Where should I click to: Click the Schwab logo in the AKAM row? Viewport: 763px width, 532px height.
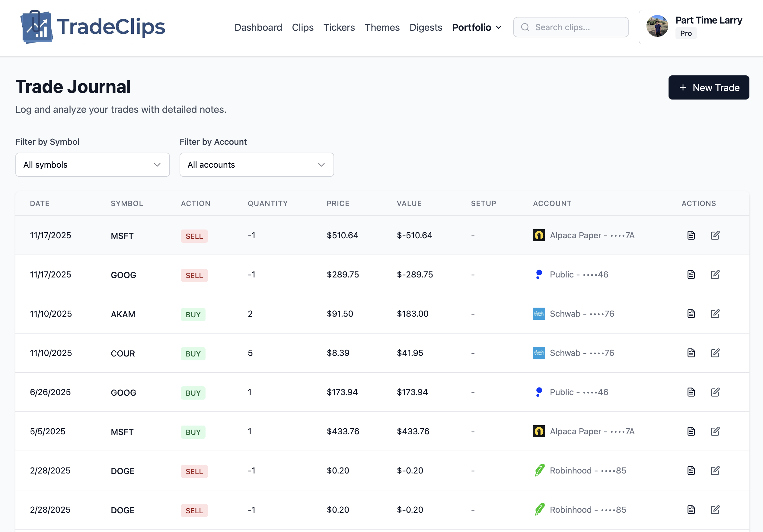click(539, 314)
